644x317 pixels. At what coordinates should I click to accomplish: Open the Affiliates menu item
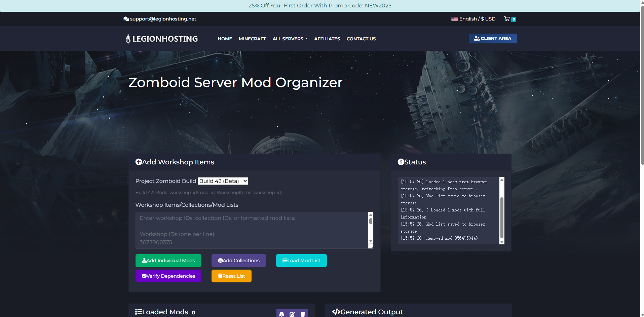coord(327,39)
